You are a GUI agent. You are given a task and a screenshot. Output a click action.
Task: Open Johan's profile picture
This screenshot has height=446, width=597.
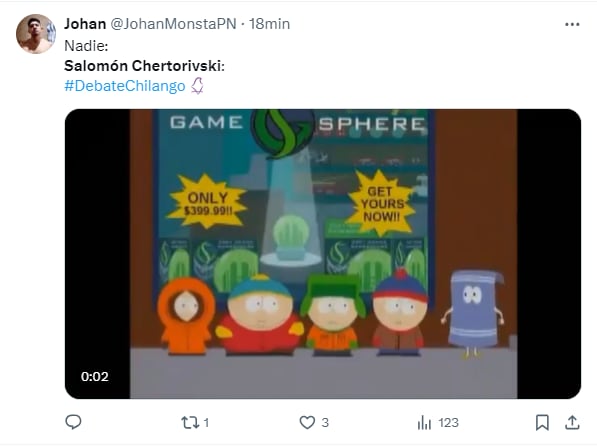(x=36, y=34)
